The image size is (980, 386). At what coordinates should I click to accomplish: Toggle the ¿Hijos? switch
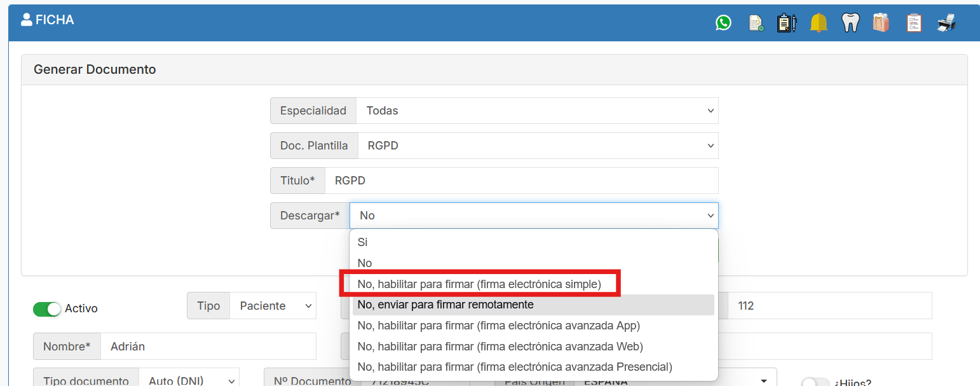coord(815,383)
